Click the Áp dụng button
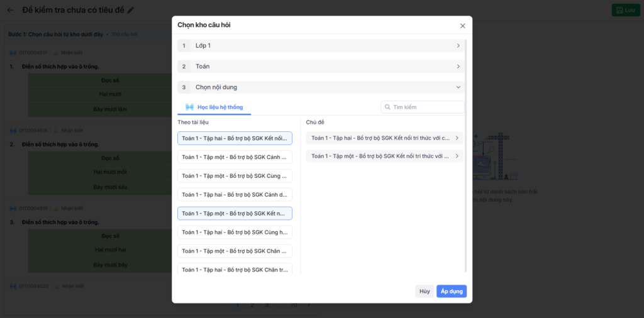 click(x=452, y=292)
